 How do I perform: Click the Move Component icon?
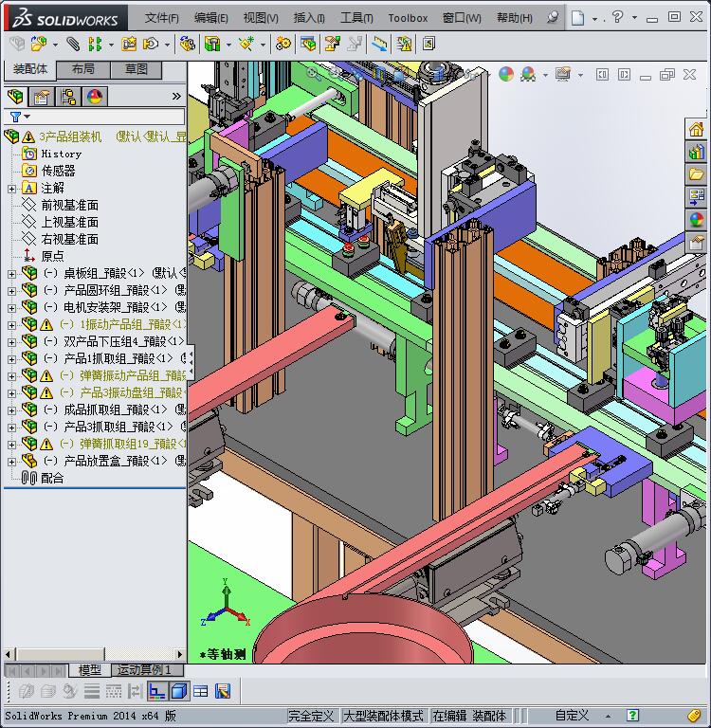(151, 45)
